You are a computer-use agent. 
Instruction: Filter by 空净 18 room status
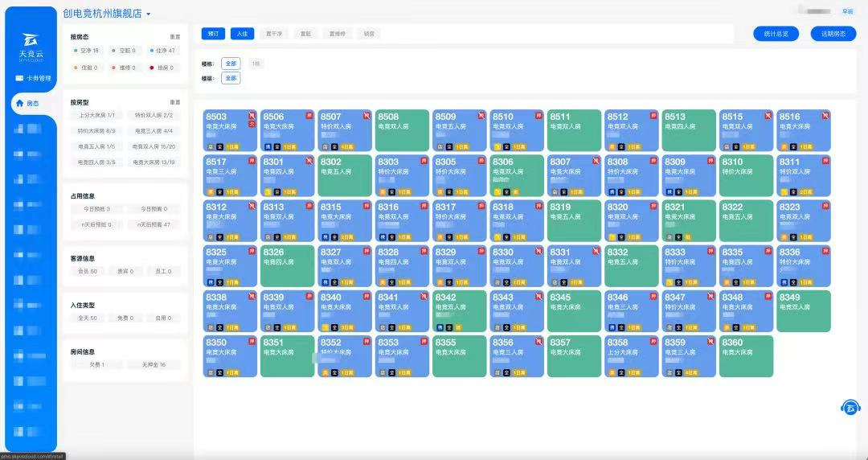coord(86,51)
